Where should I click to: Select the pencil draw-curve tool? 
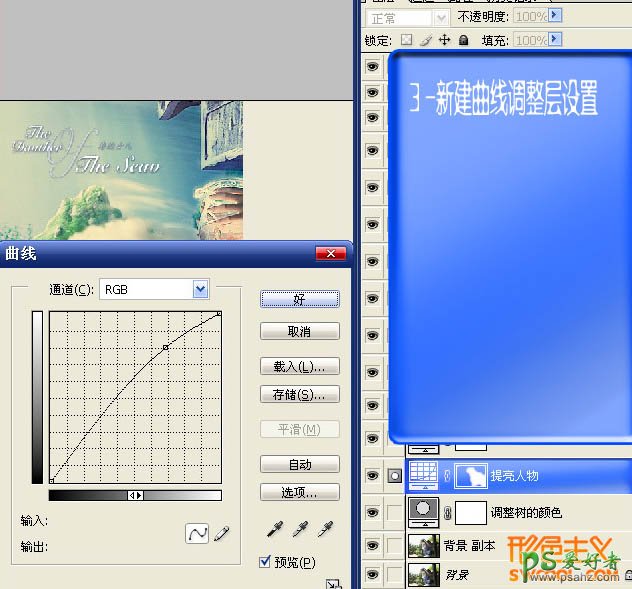pyautogui.click(x=221, y=534)
